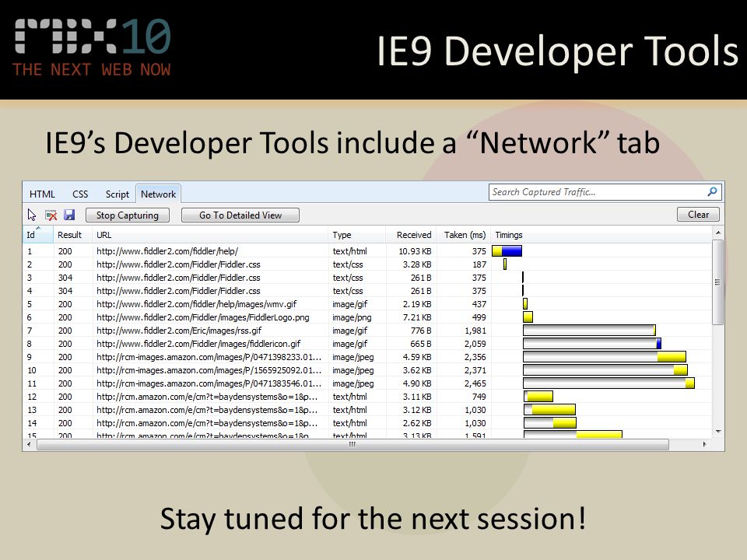Click the horizontal scrollbar left arrow

pos(29,444)
